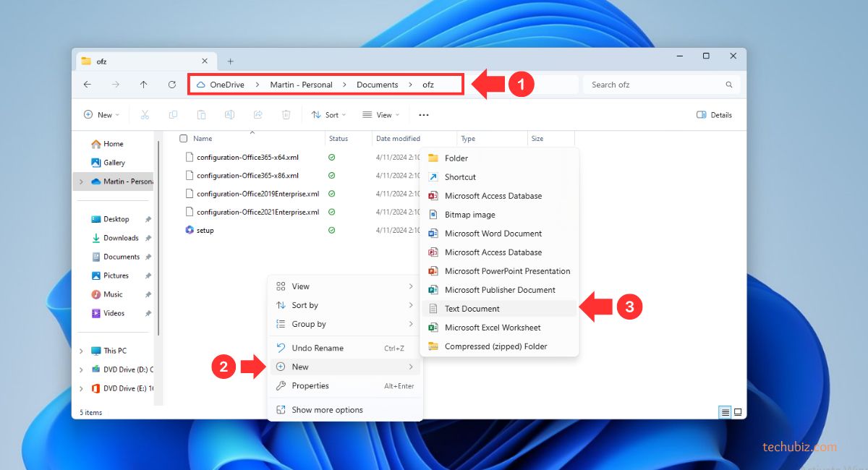Expand Martin - Personal in the sidebar
The image size is (868, 470).
click(x=81, y=181)
